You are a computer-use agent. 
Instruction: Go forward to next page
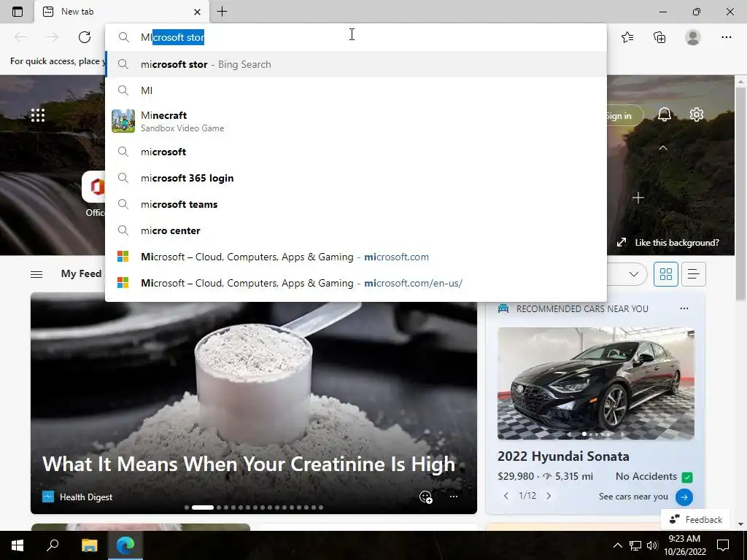[53, 37]
